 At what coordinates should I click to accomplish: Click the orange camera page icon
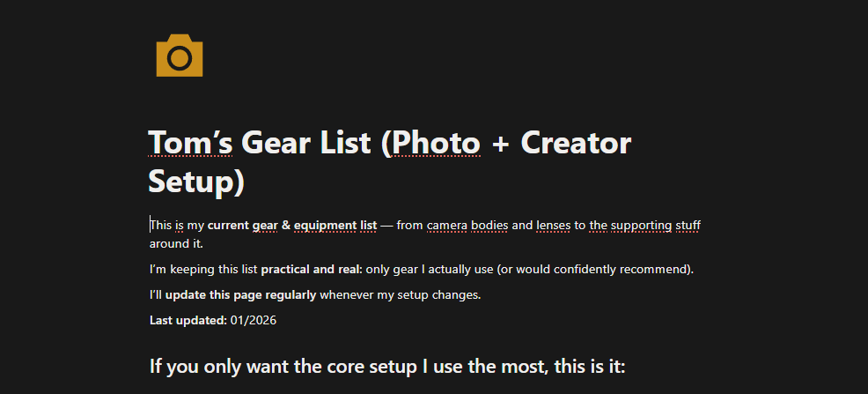pos(180,56)
